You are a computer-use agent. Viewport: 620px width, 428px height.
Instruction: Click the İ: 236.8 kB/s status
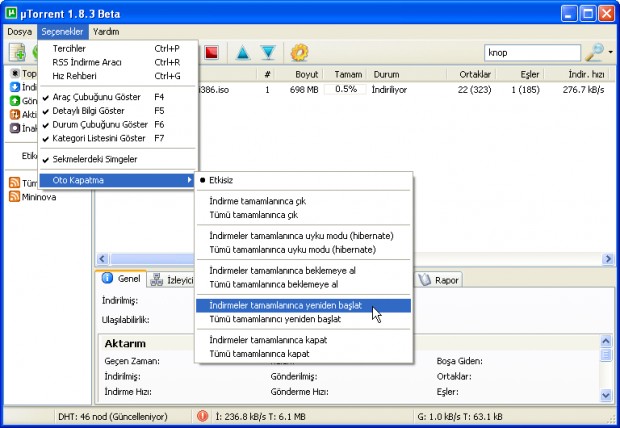260,417
